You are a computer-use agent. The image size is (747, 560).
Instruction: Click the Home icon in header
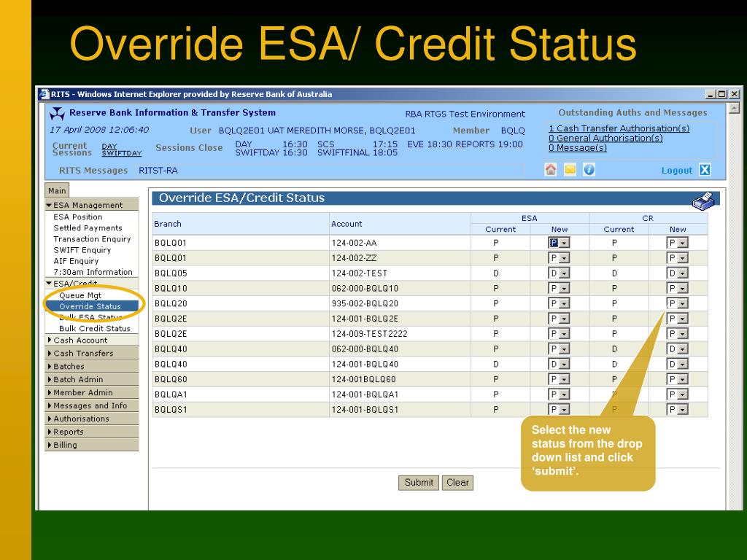pyautogui.click(x=550, y=169)
